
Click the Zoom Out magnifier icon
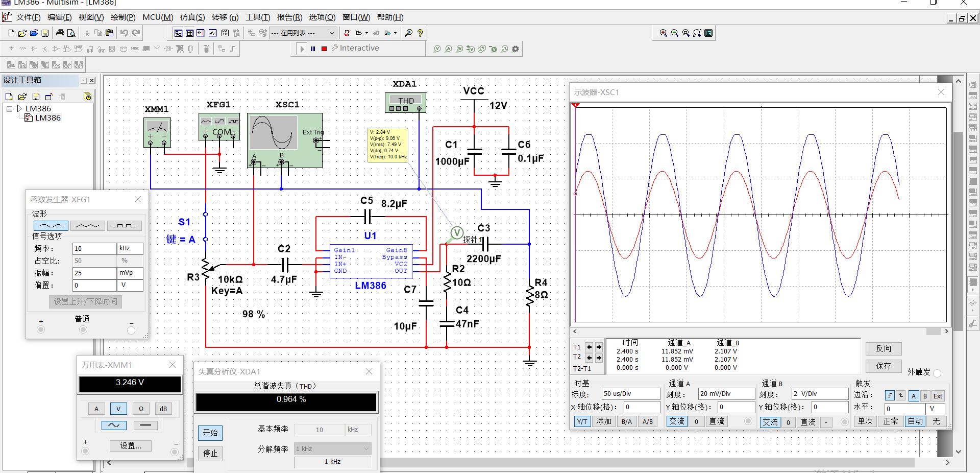tap(674, 33)
